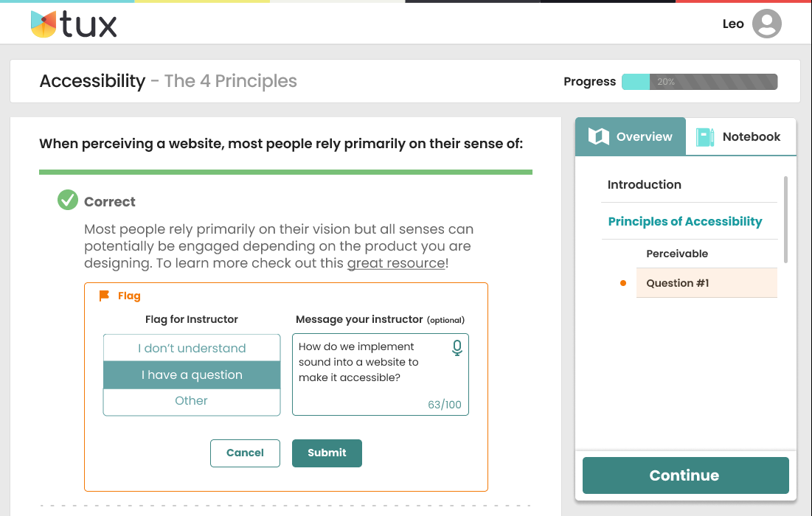The width and height of the screenshot is (812, 516).
Task: Select Question #1 in the overview
Action: pyautogui.click(x=707, y=283)
